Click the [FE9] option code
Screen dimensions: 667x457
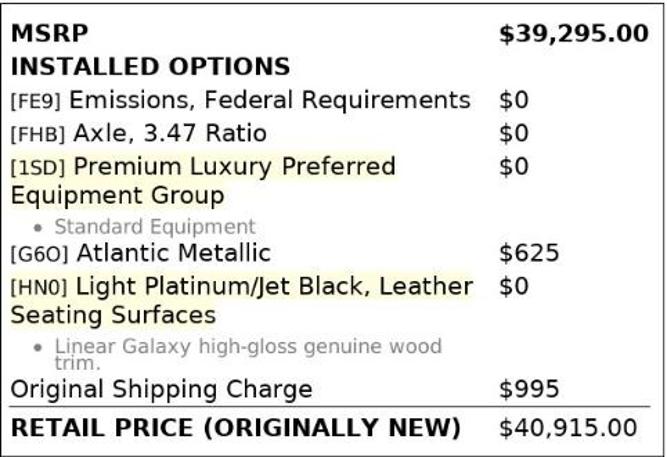(36, 101)
